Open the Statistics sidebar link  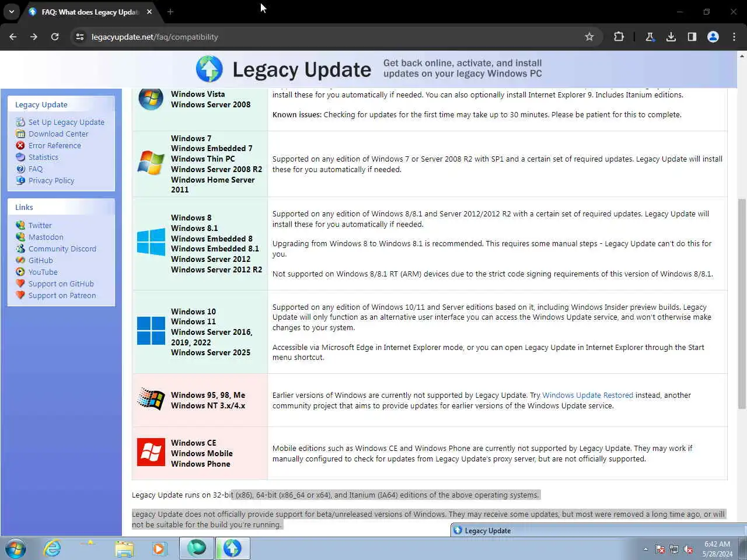(x=43, y=157)
